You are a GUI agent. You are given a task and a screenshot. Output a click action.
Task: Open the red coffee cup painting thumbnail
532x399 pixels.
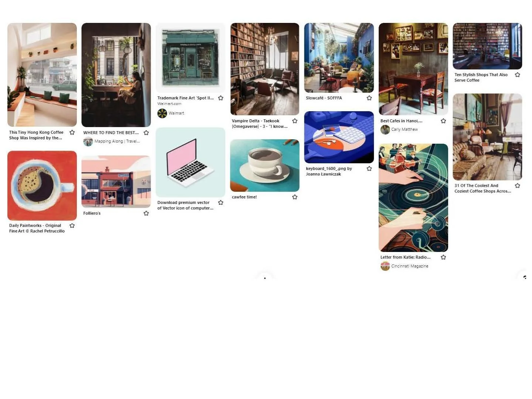(42, 185)
